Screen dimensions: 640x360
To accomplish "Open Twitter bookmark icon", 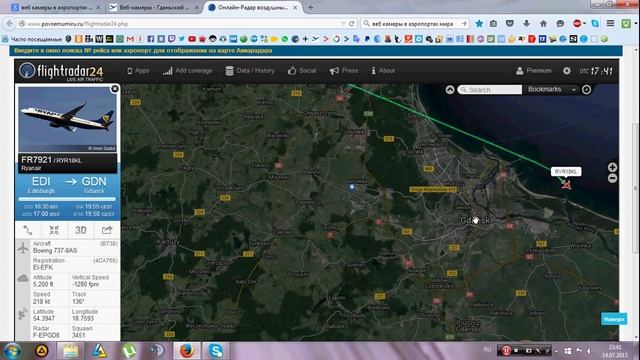I will pos(182,39).
